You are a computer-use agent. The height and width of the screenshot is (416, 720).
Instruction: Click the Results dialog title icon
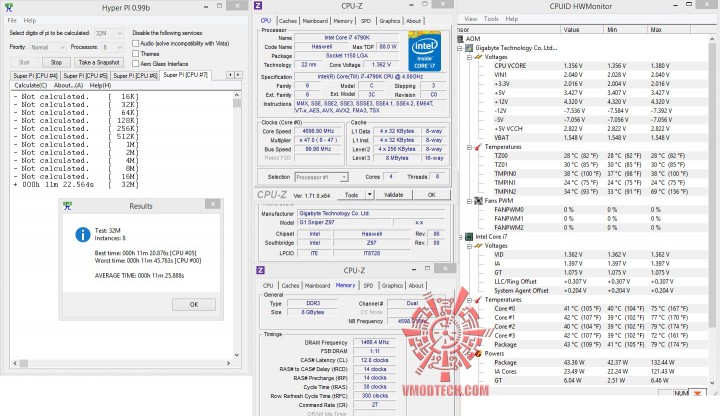[68, 206]
